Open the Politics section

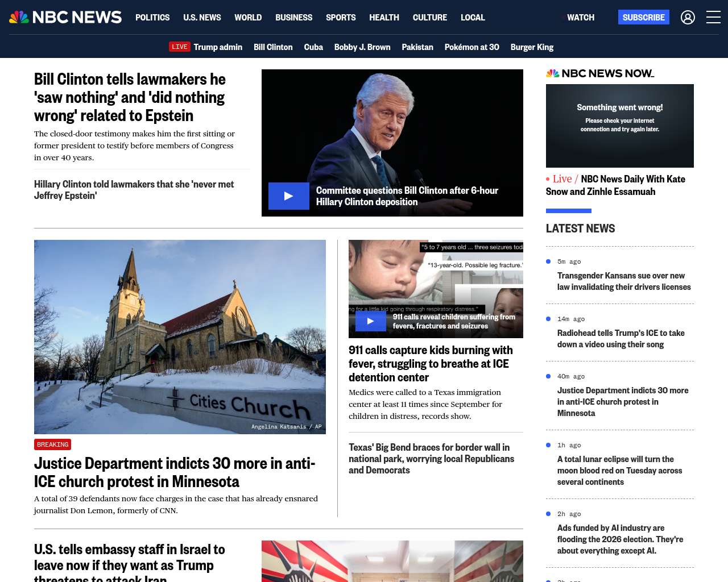tap(152, 18)
